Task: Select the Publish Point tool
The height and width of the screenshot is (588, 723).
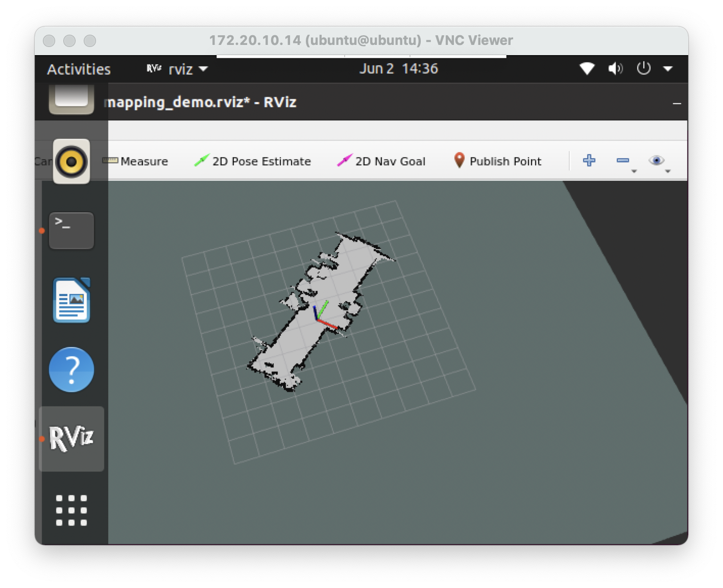Action: (x=498, y=161)
